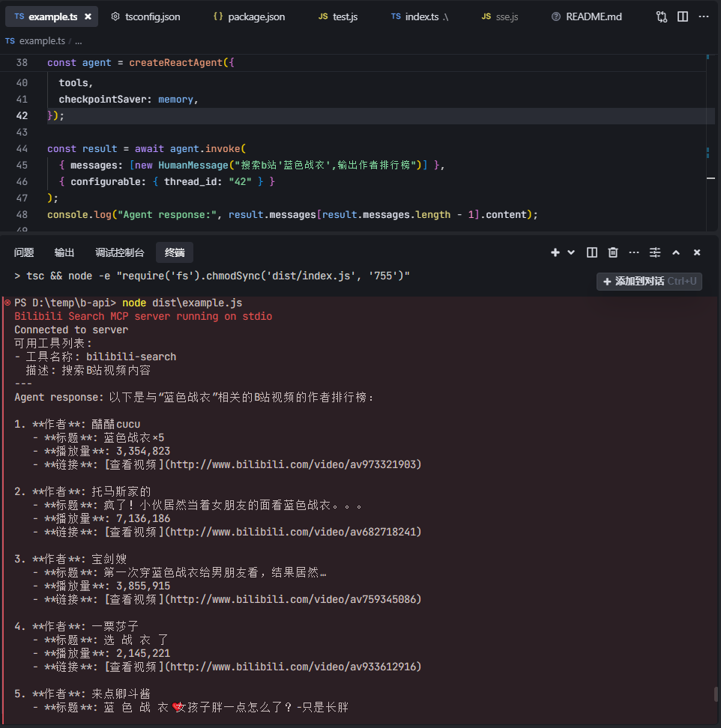721x728 pixels.
Task: Open the av933612916 bilibili video link
Action: pos(294,667)
